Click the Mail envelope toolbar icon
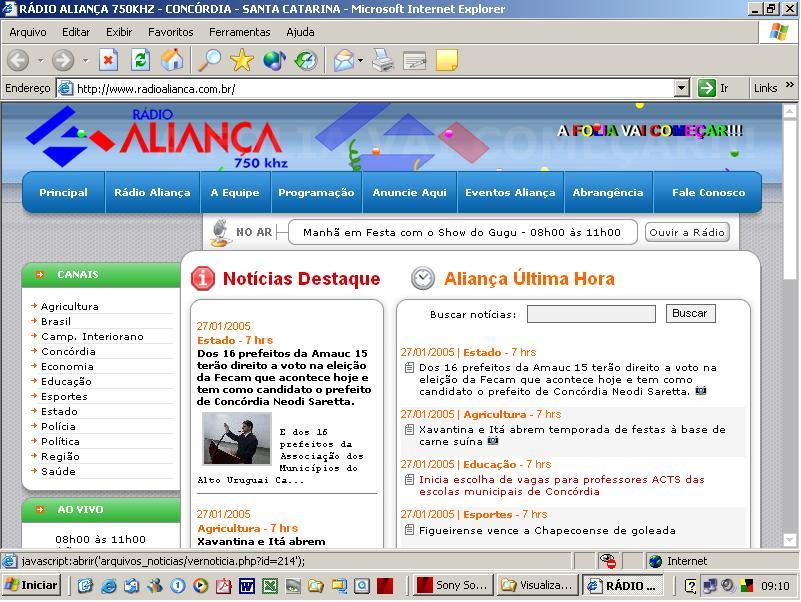The image size is (801, 602). 344,61
